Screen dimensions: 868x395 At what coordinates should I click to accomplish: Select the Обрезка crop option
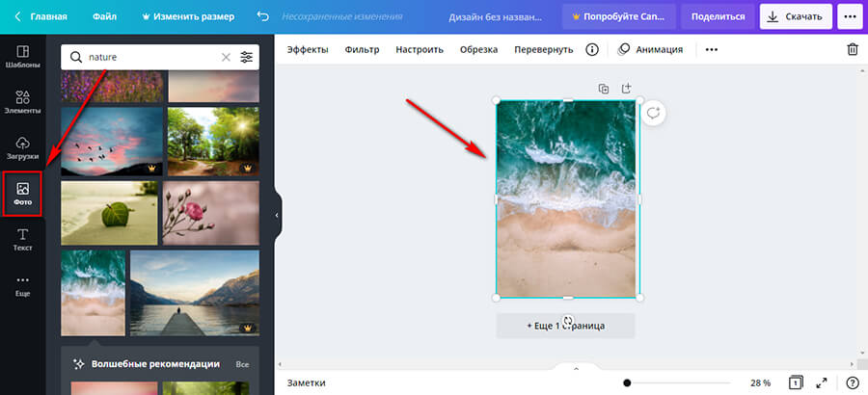478,49
